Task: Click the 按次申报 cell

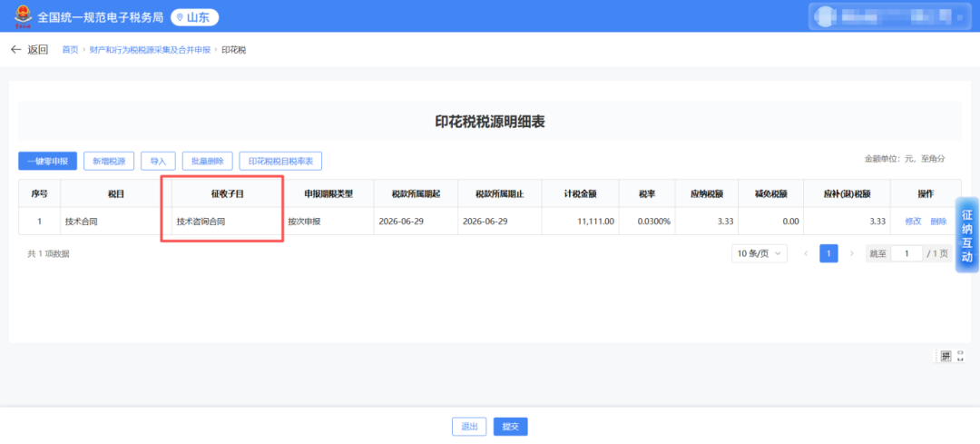Action: [328, 222]
